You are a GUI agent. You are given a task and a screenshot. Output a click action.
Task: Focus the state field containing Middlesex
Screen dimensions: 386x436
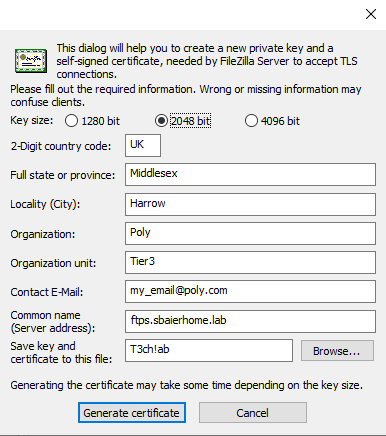coord(250,174)
